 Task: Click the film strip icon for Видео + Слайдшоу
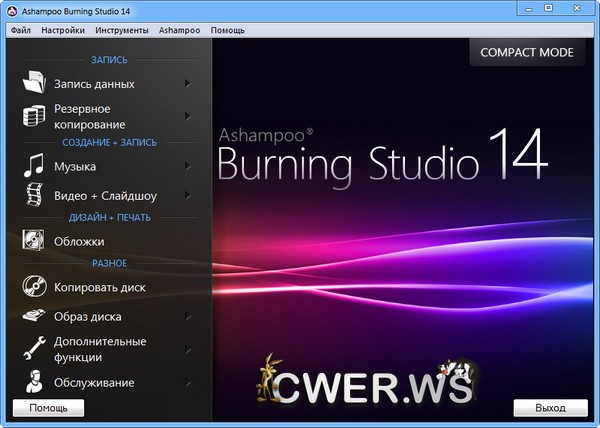tap(34, 195)
